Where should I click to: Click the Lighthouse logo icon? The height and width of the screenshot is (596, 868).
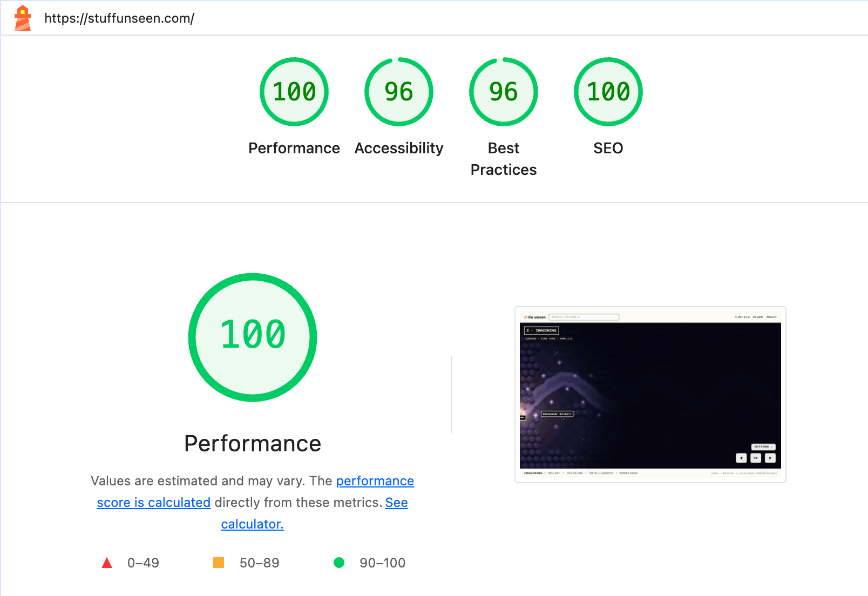tap(23, 18)
